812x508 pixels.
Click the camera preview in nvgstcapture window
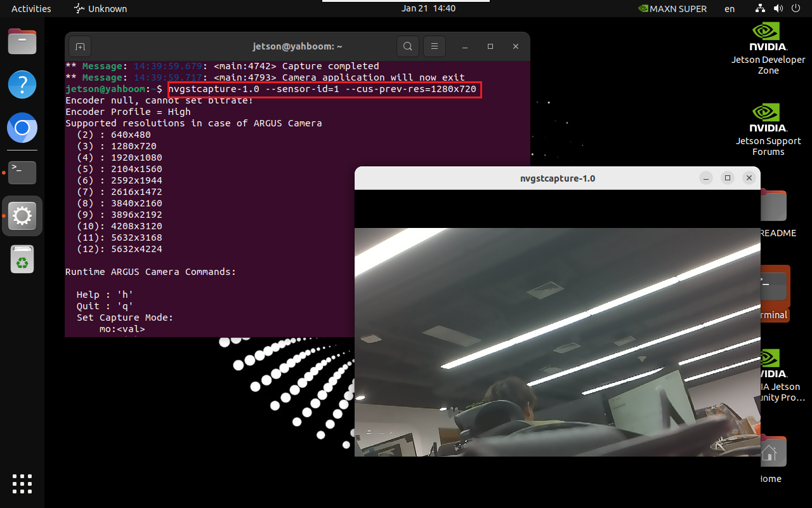(x=558, y=342)
